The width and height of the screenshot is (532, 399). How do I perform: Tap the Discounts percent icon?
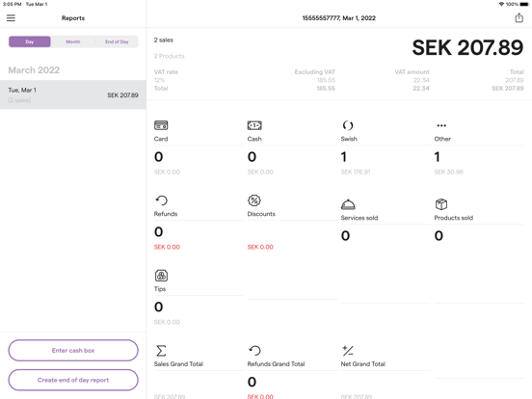click(254, 200)
